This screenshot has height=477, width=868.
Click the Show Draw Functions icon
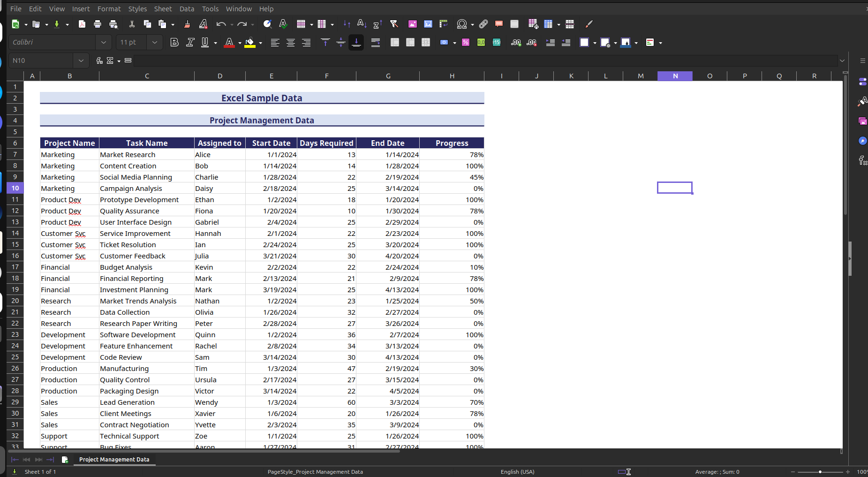pyautogui.click(x=589, y=24)
